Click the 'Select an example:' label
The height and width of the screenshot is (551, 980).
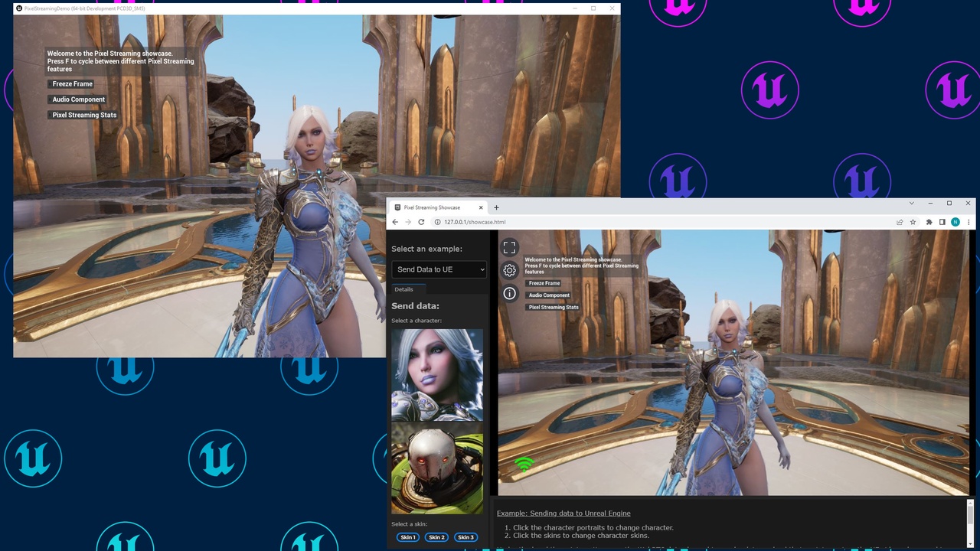[426, 249]
